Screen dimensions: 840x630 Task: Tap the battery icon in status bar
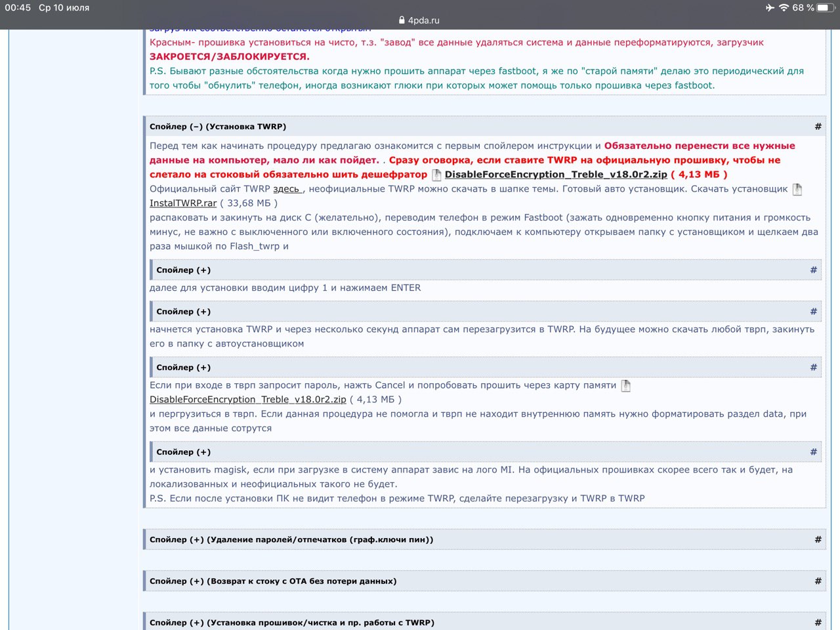click(827, 8)
